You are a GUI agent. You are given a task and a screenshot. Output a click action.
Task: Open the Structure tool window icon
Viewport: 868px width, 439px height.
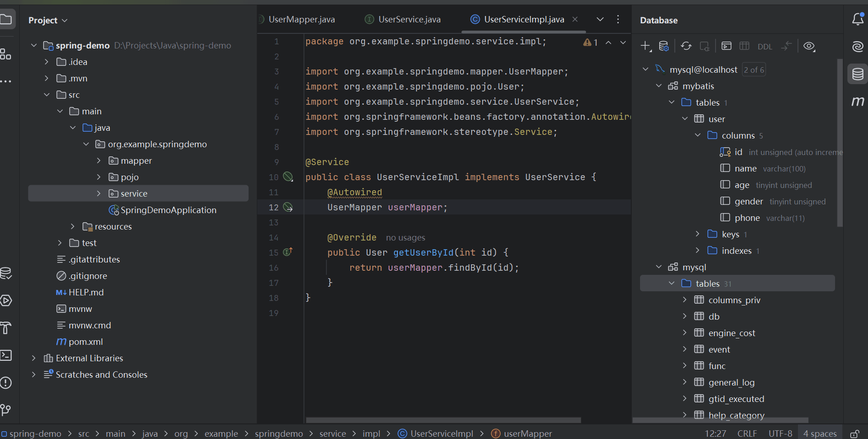tap(5, 54)
